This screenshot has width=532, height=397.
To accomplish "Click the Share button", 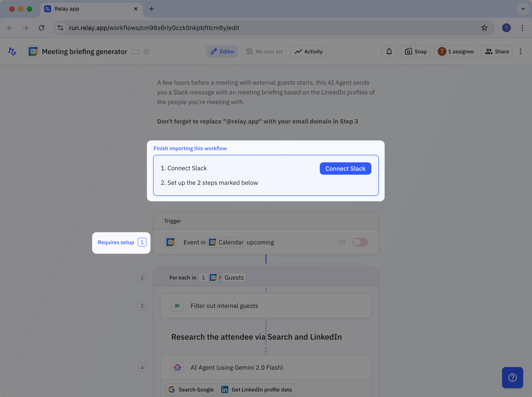I will pyautogui.click(x=497, y=51).
